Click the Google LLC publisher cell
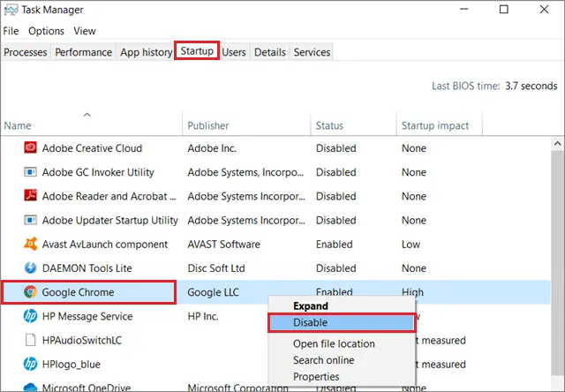Screen dimensions: 565x392 pyautogui.click(x=213, y=292)
